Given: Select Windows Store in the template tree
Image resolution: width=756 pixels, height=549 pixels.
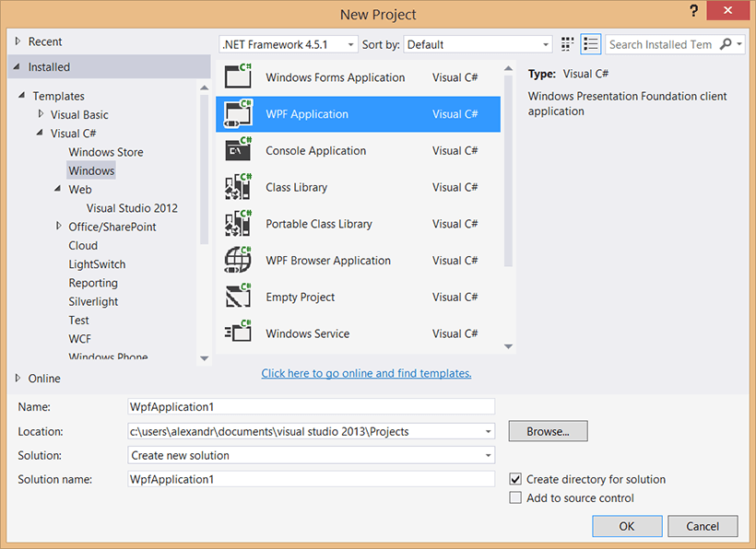Looking at the screenshot, I should [106, 152].
